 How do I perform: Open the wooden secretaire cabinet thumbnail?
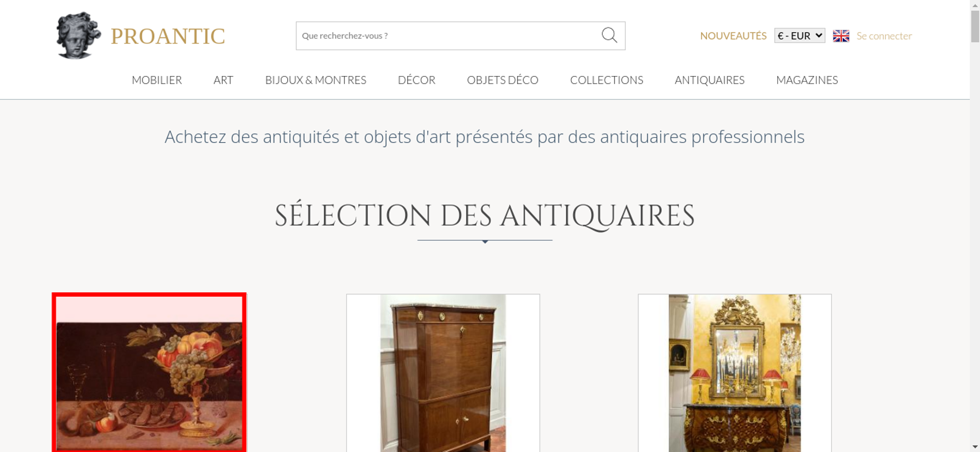[443, 373]
